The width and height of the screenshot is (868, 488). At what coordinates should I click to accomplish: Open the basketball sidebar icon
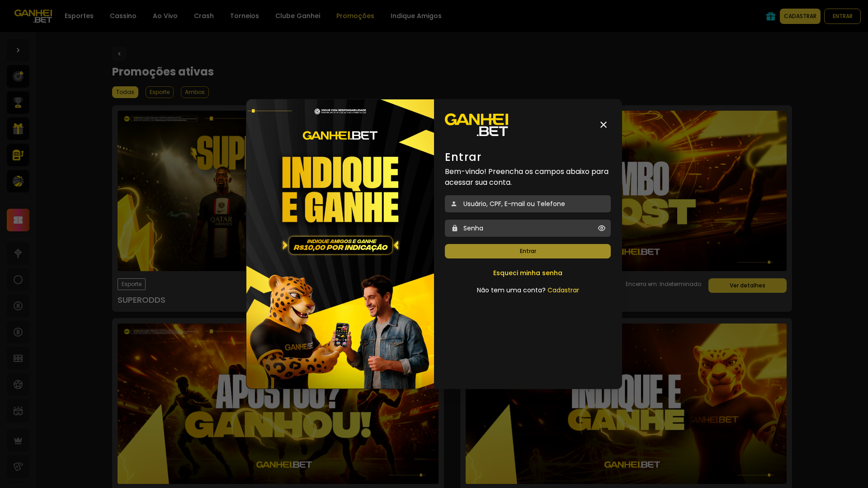click(x=18, y=181)
